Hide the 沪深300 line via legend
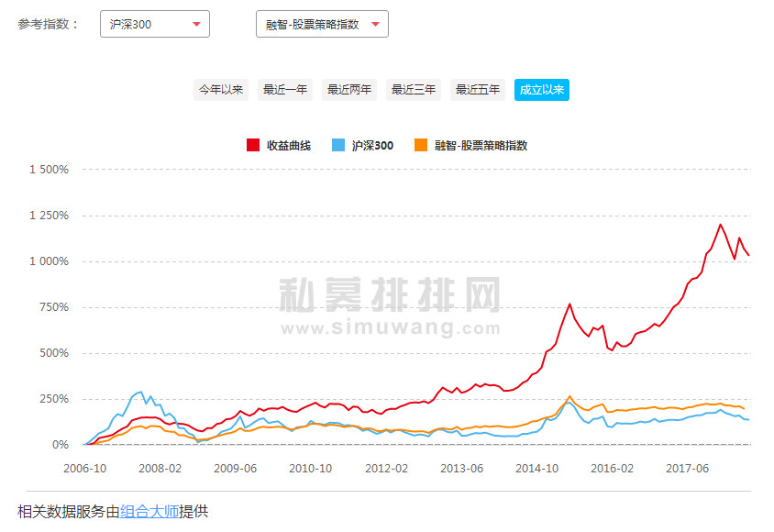The height and width of the screenshot is (532, 774). click(365, 145)
